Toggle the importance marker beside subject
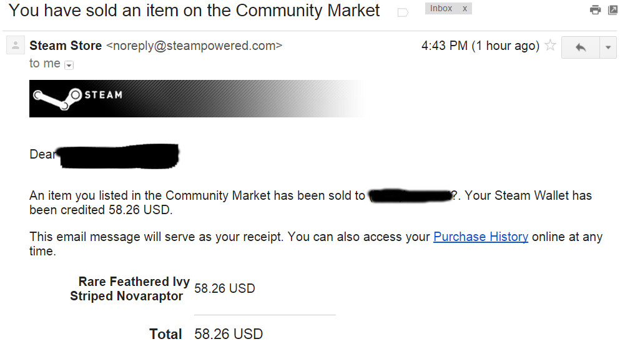Viewport: 630px width, 364px height. (x=403, y=13)
